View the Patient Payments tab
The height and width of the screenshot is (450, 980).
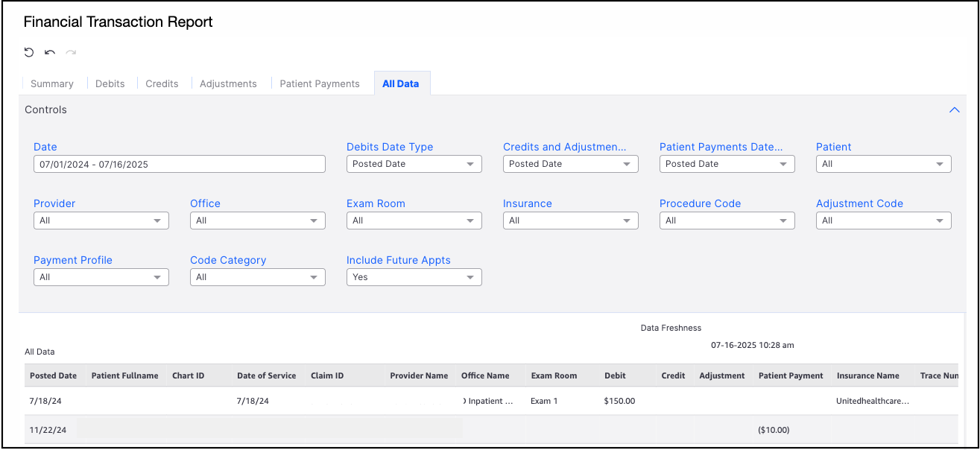(320, 83)
